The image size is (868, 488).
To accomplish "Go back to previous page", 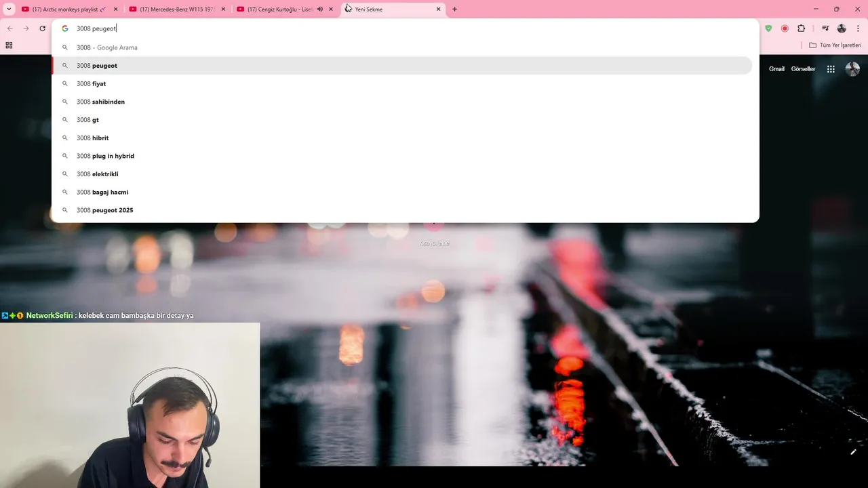I will click(x=9, y=28).
